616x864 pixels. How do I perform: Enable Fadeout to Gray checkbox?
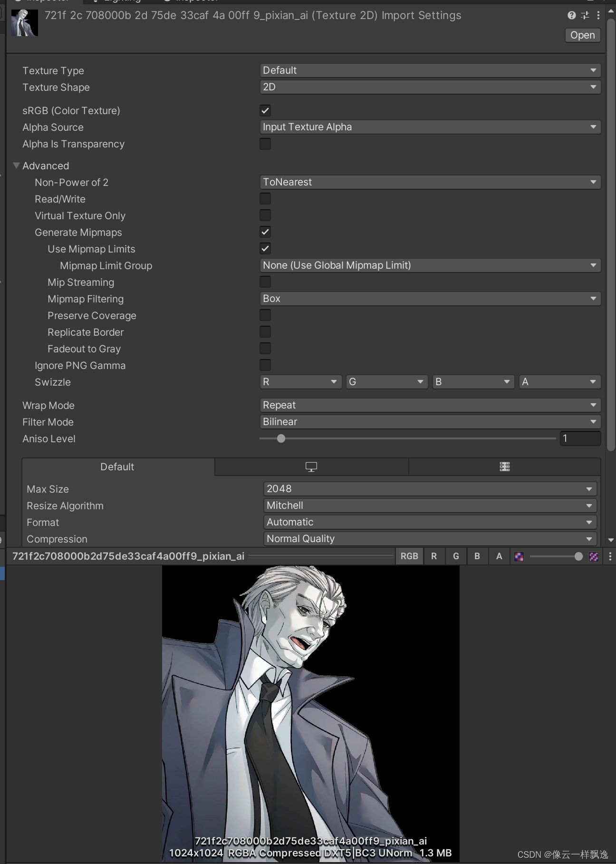coord(265,349)
